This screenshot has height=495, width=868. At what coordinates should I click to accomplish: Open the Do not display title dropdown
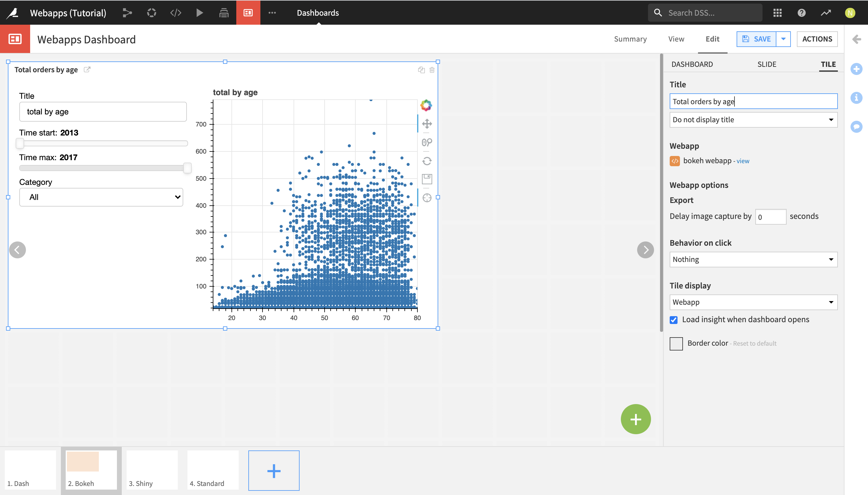753,120
